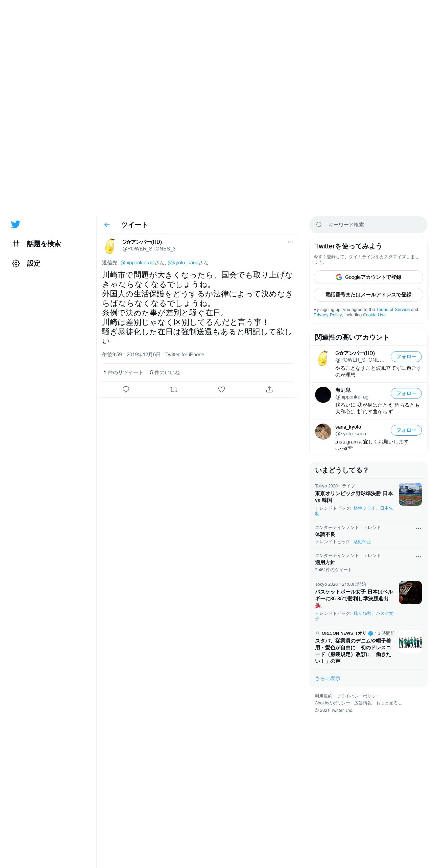The image size is (434, 868).
Task: Click the キーワード検索 search field
Action: tap(368, 225)
